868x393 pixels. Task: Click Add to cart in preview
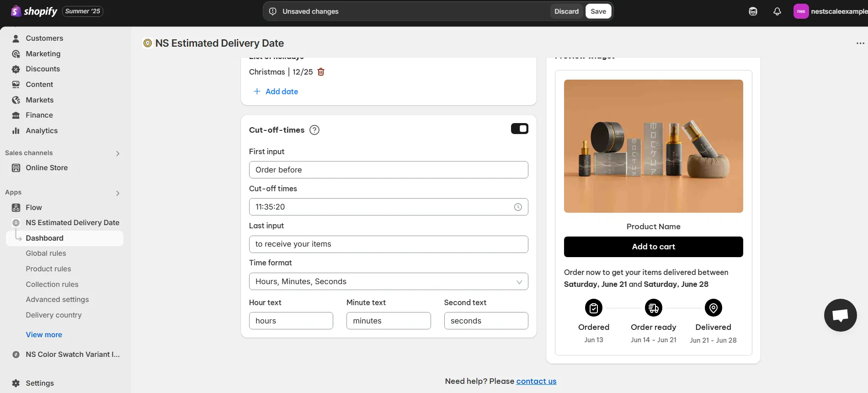click(653, 247)
